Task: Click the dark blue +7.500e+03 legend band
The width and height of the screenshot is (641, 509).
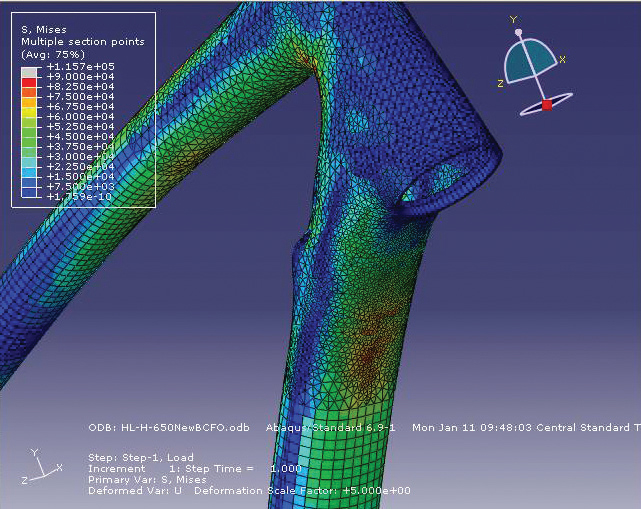Action: click(28, 185)
